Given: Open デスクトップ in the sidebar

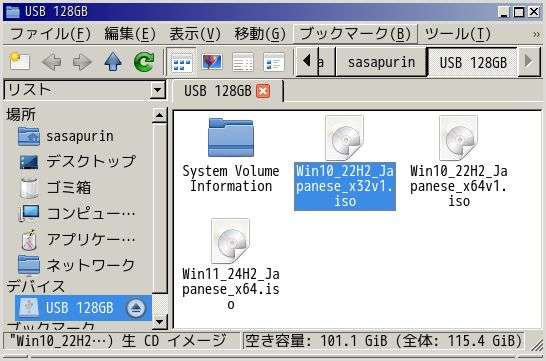Looking at the screenshot, I should coord(77,162).
